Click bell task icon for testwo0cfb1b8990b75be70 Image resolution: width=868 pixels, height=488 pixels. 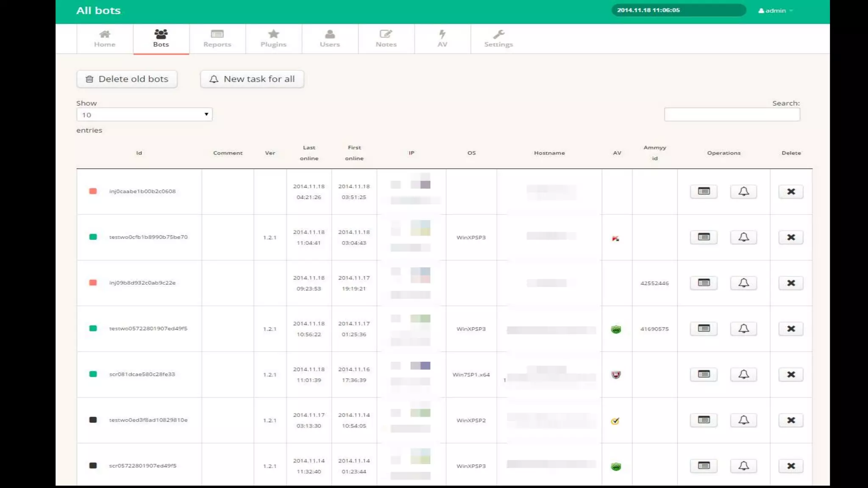click(x=743, y=237)
